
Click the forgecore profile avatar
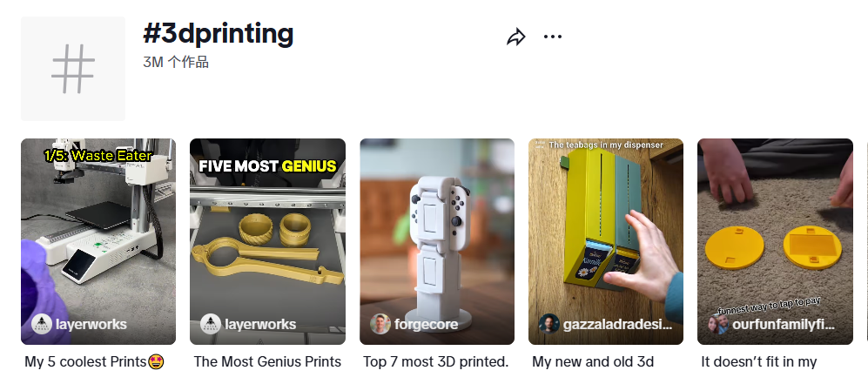pos(380,325)
